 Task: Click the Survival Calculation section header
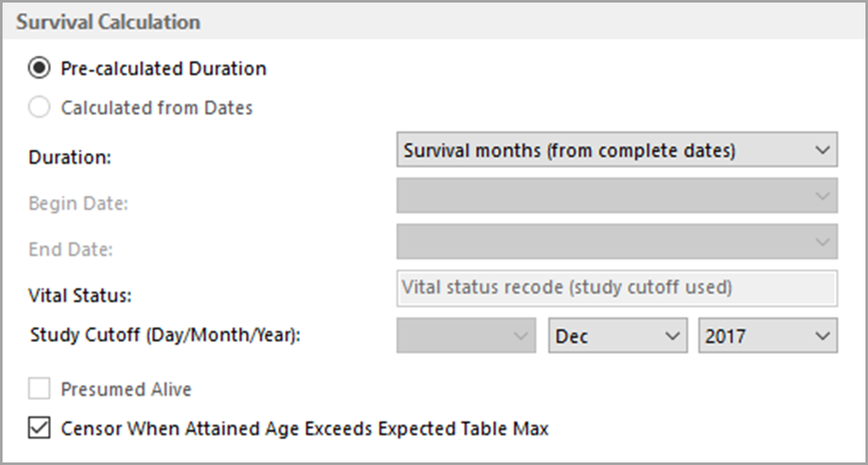[108, 22]
